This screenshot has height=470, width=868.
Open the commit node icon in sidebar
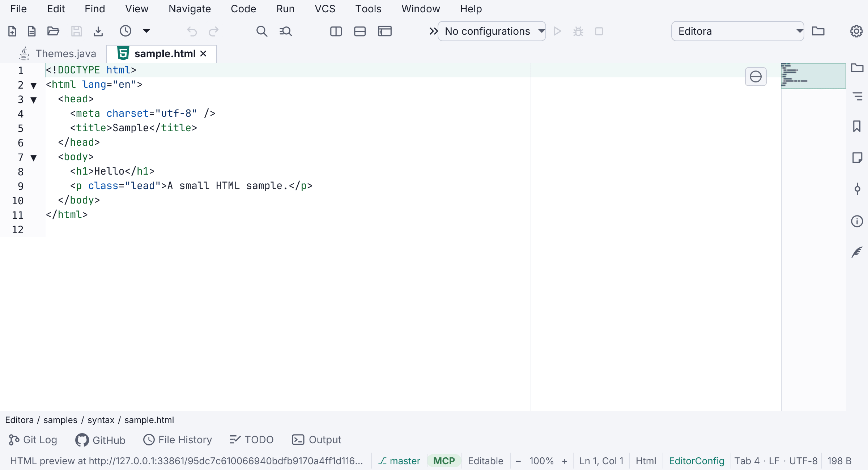(857, 189)
